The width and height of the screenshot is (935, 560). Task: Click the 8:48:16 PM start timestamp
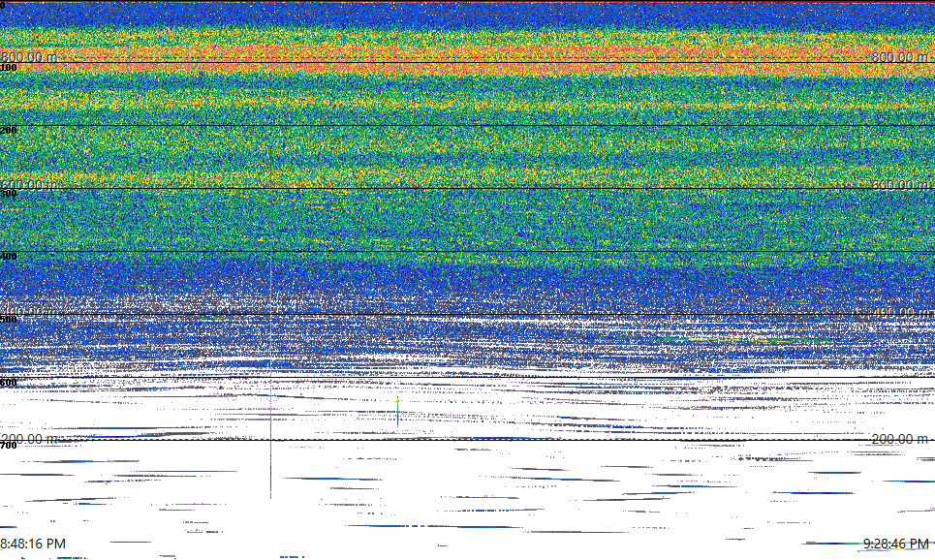[x=33, y=544]
